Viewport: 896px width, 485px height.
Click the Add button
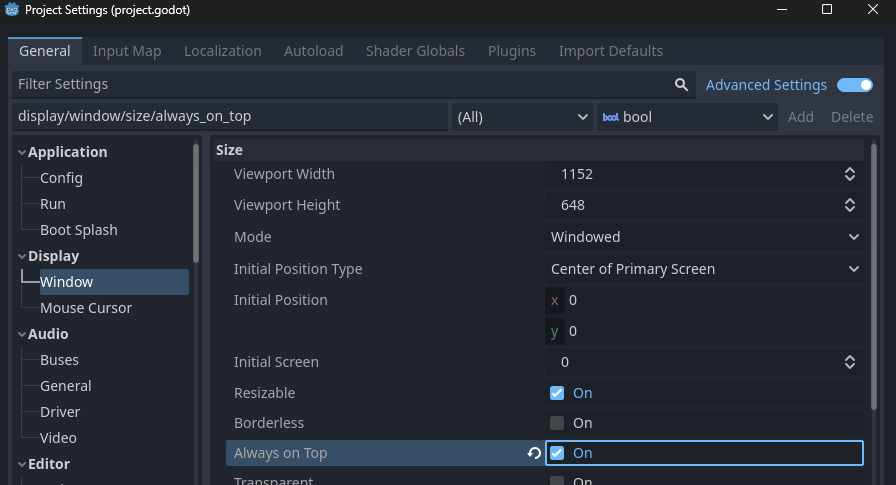[801, 117]
